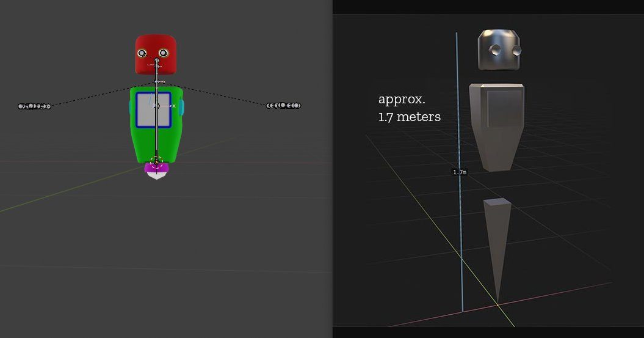Select the metallic gray head in right viewport
644x338 pixels.
click(499, 50)
